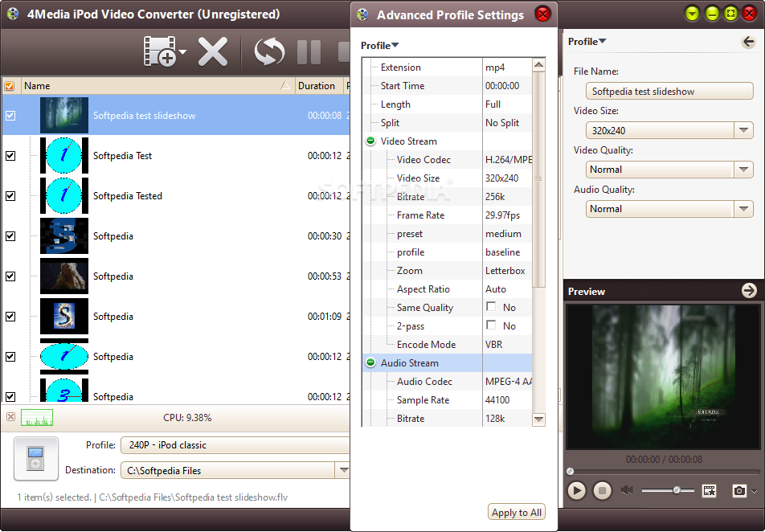Screen dimensions: 765x532
Task: Uncheck the 00:01:09 Softpedia file checkbox
Action: pyautogui.click(x=10, y=317)
